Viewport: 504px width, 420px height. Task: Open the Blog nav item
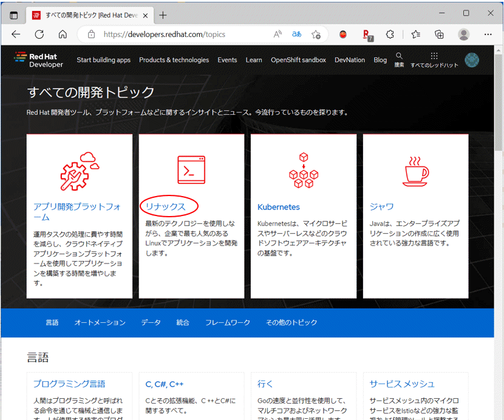point(380,60)
